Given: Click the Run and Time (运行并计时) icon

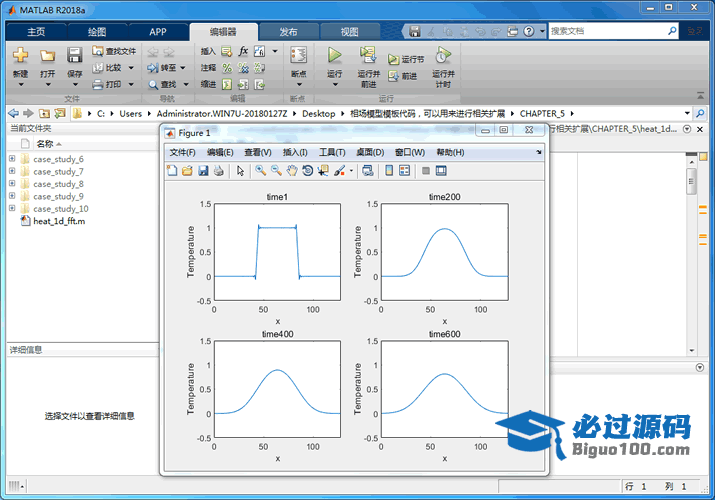Looking at the screenshot, I should (443, 55).
